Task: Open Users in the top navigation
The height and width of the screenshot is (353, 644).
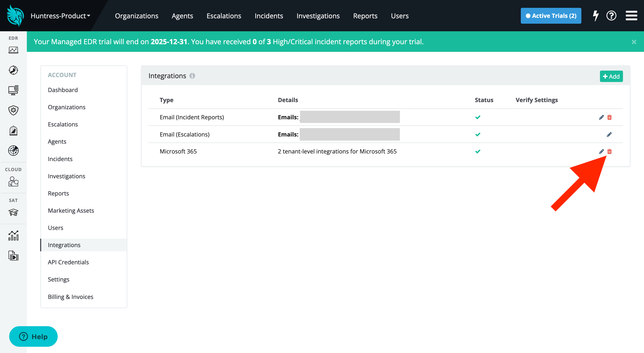Action: 400,16
